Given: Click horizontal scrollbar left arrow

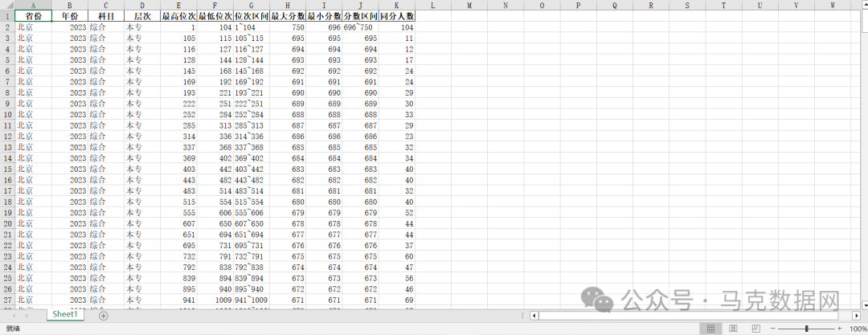Looking at the screenshot, I should pyautogui.click(x=534, y=316).
